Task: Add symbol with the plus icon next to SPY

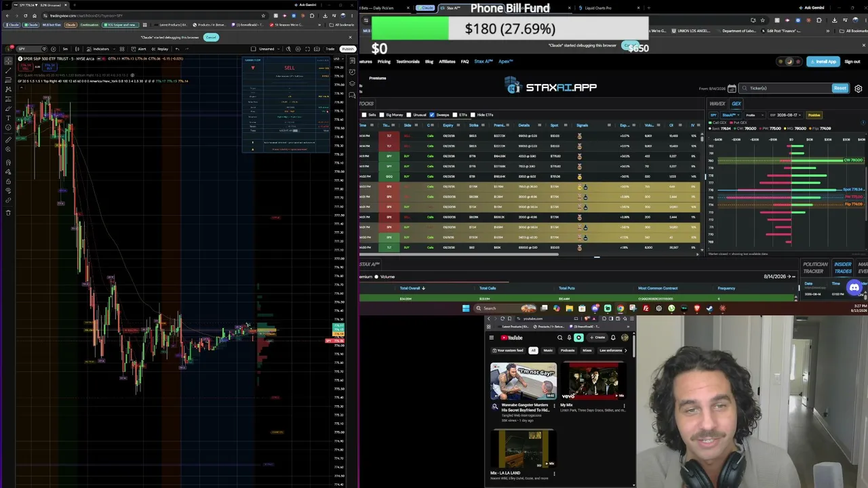Action: (54, 49)
